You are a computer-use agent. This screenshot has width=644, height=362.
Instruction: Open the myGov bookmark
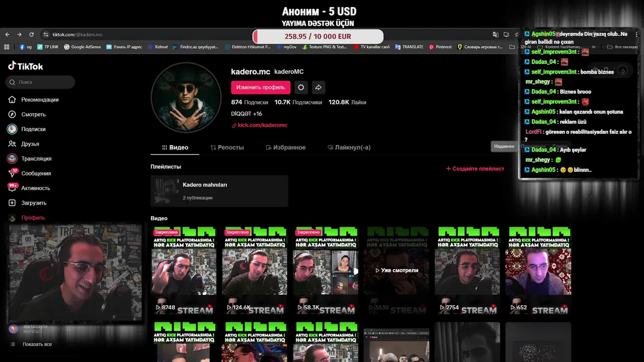coord(286,47)
